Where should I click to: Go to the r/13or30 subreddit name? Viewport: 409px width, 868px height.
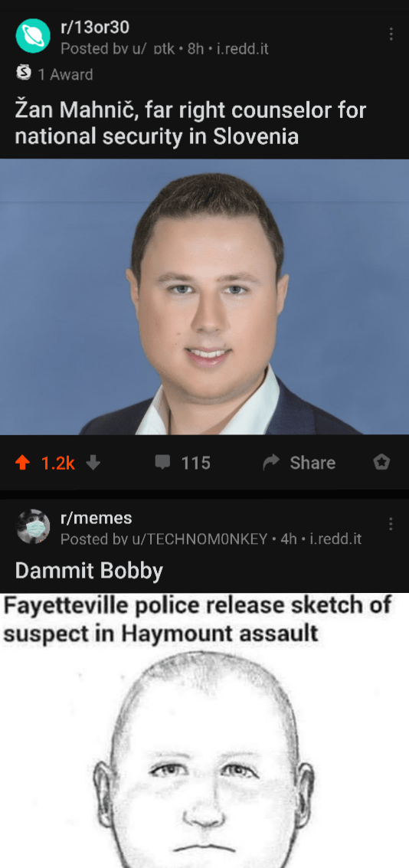click(95, 26)
